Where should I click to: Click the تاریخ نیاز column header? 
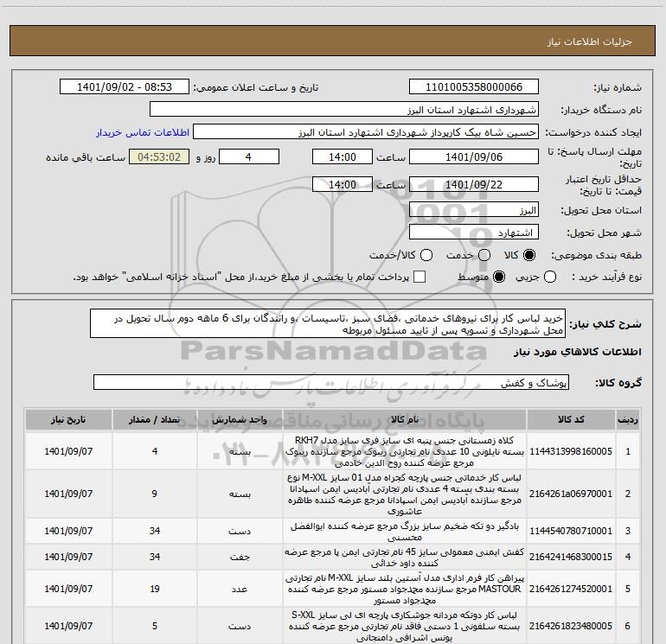tap(68, 420)
